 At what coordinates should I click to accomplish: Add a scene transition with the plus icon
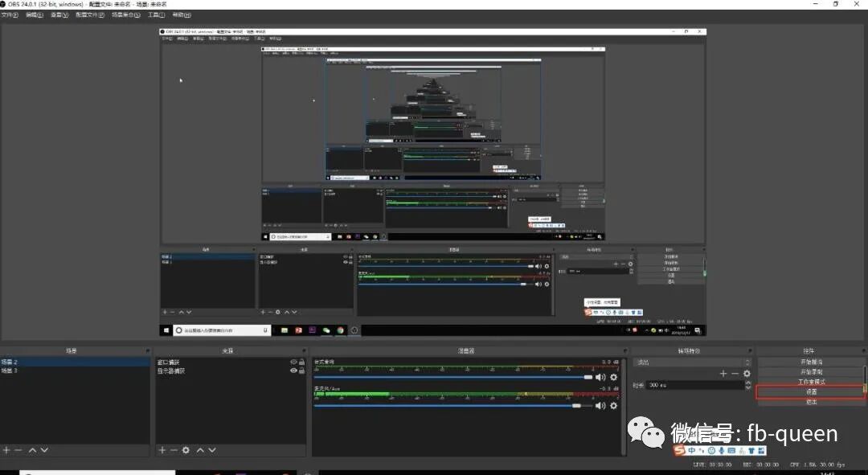pos(723,374)
